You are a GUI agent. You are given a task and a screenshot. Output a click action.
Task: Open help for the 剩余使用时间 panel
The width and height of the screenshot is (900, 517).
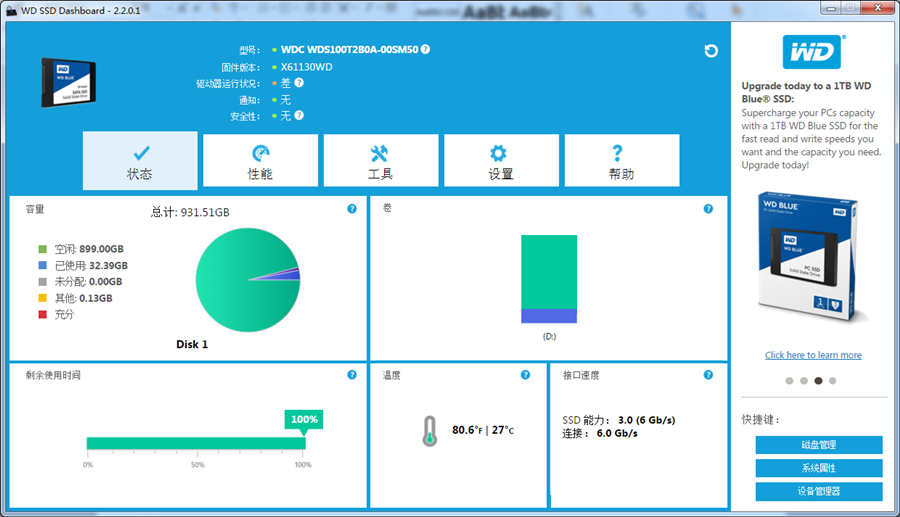[x=352, y=375]
